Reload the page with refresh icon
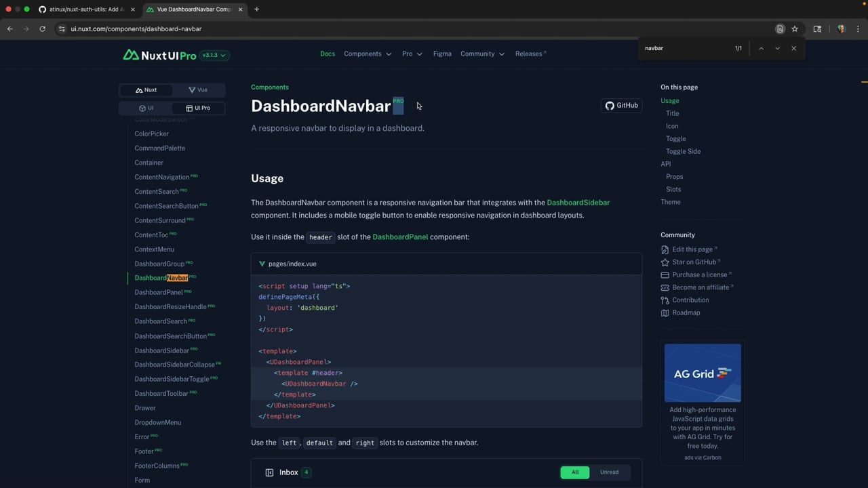This screenshot has height=488, width=868. (42, 29)
